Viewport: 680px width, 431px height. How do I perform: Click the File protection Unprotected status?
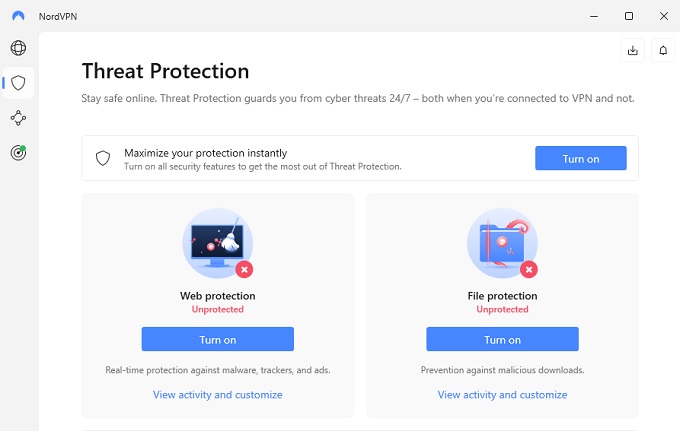tap(502, 310)
